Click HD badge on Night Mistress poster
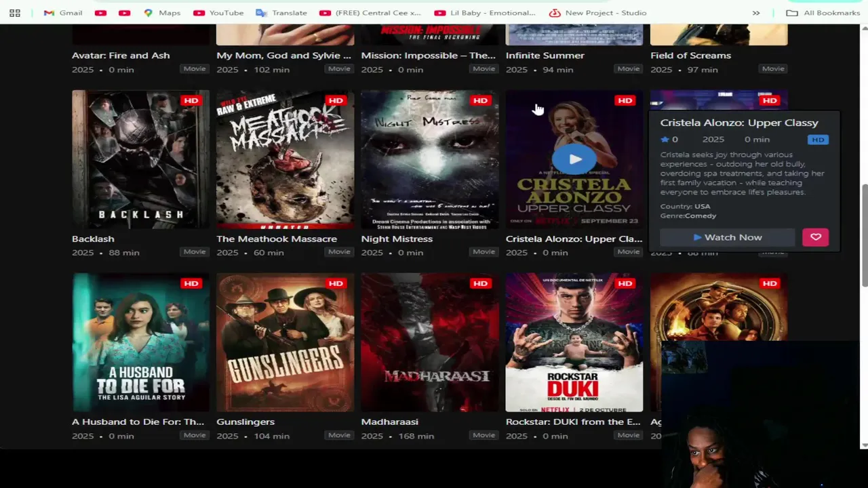The image size is (868, 488). [480, 100]
